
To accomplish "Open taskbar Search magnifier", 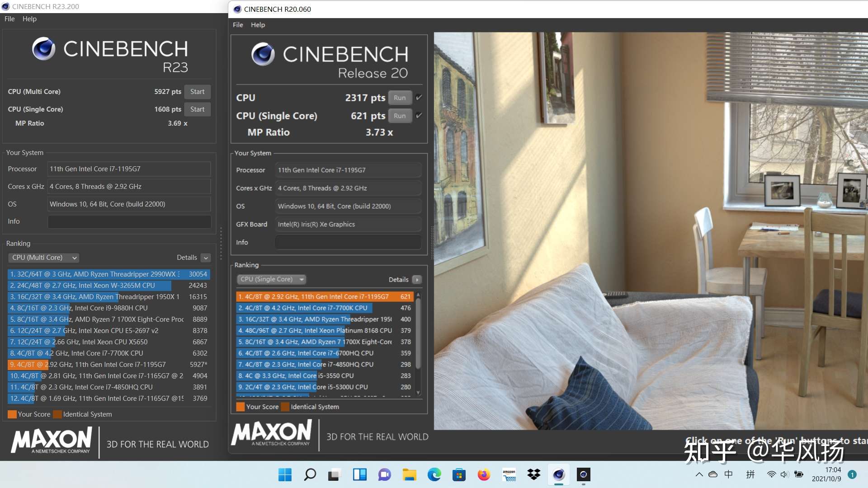I will 310,474.
